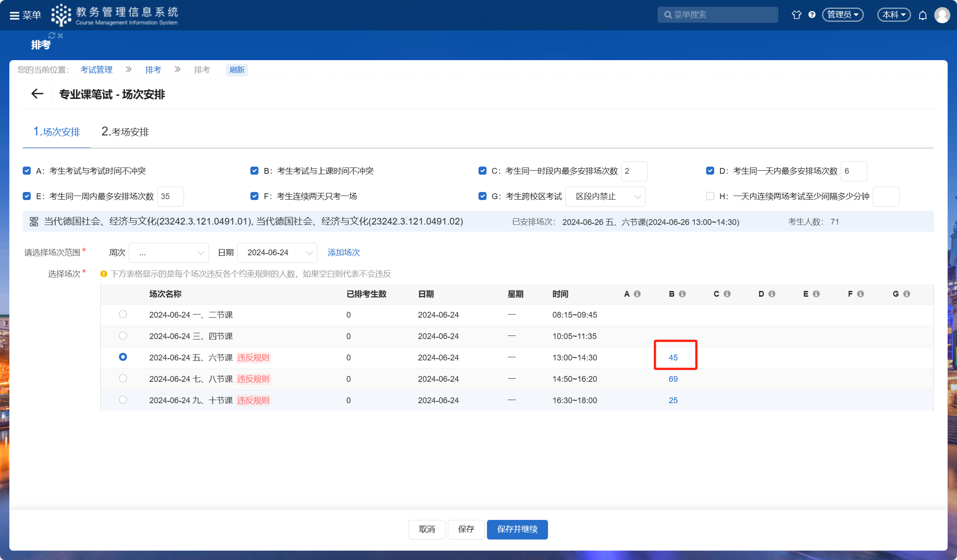Click the 保存并继续 button
Image resolution: width=957 pixels, height=560 pixels.
[x=517, y=529]
